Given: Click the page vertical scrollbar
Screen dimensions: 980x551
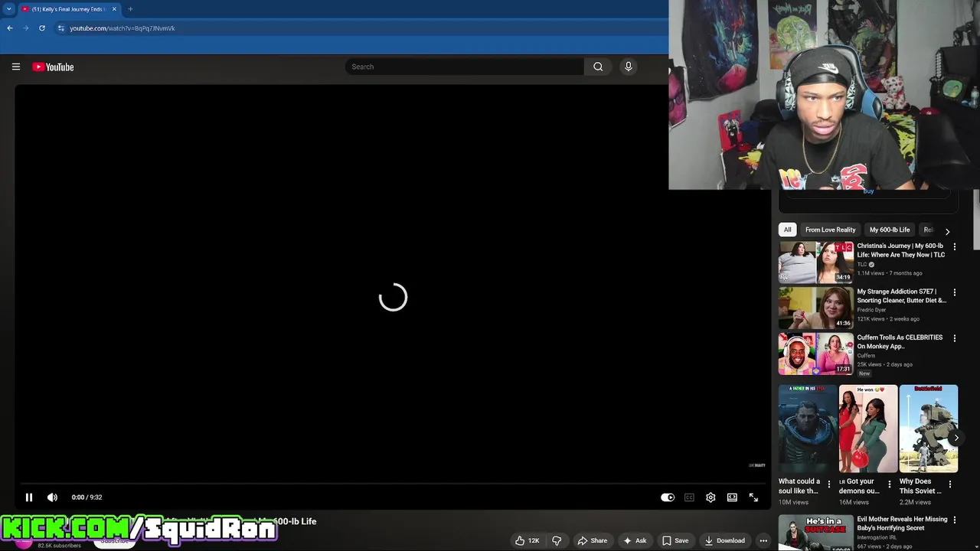Looking at the screenshot, I should pos(976,218).
